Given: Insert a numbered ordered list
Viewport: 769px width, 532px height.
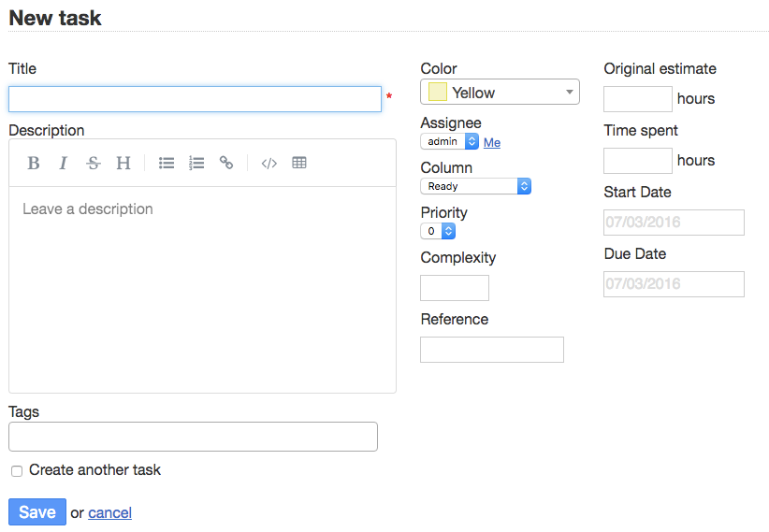Looking at the screenshot, I should [196, 163].
